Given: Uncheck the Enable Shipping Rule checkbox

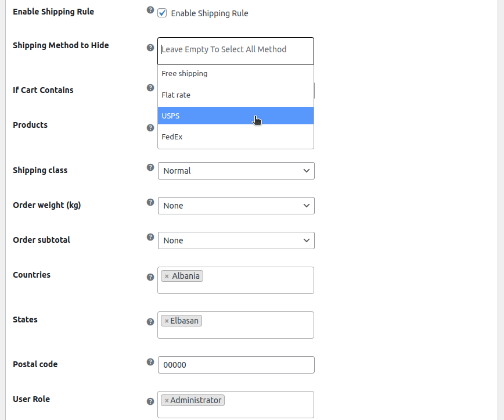Looking at the screenshot, I should point(163,13).
